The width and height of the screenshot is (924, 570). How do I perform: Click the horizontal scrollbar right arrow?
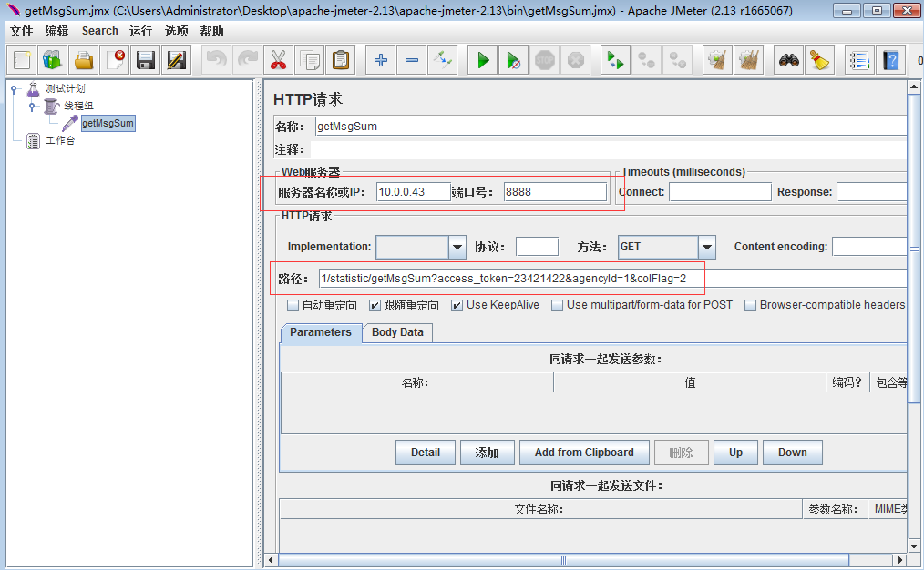point(899,560)
